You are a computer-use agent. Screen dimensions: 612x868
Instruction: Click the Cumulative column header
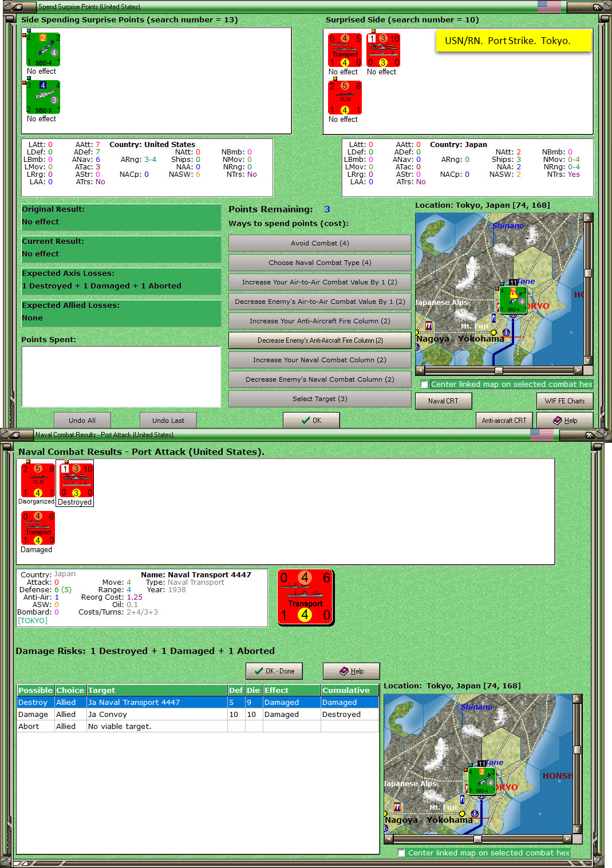350,691
